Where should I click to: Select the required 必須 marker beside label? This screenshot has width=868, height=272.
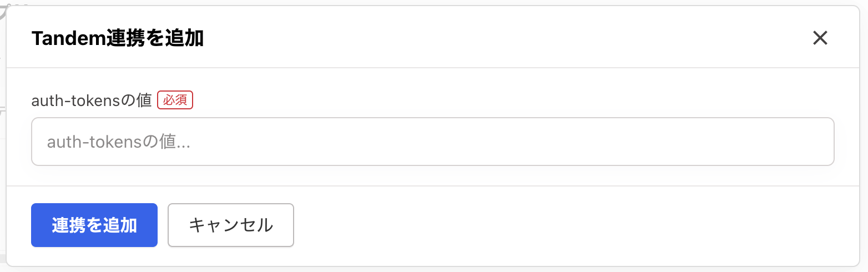click(x=175, y=100)
